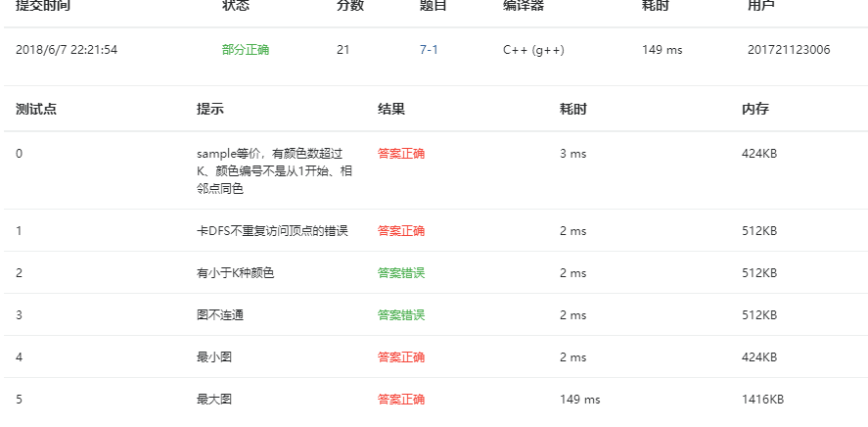Click the hint 最大图
The image size is (868, 427).
[x=213, y=400]
